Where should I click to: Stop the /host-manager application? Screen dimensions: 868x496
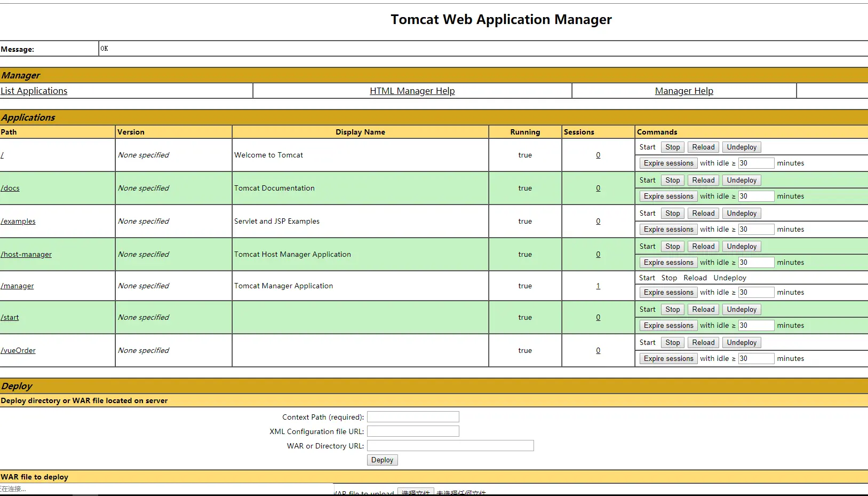click(673, 247)
